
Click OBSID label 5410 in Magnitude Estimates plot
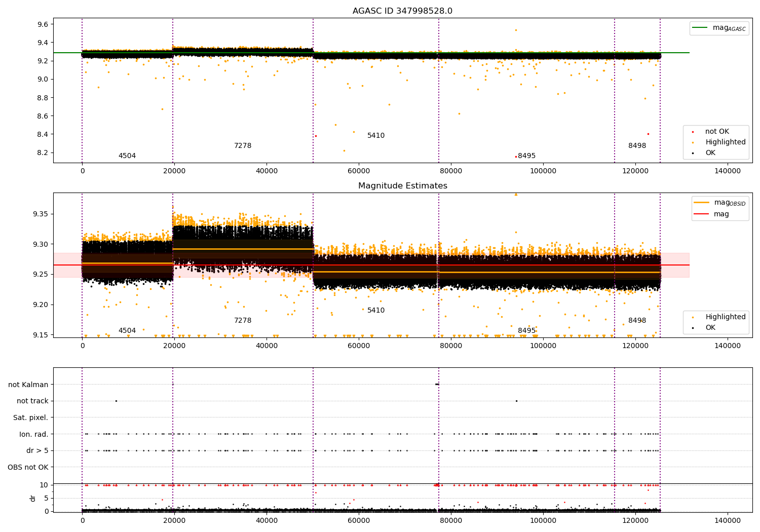coord(376,311)
